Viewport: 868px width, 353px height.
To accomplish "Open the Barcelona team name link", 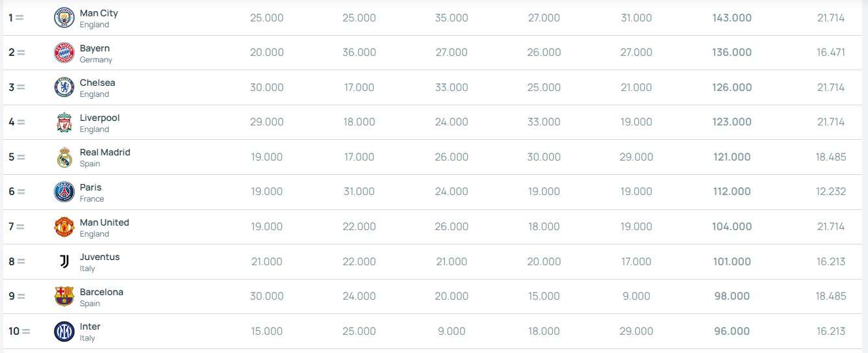I will 101,292.
